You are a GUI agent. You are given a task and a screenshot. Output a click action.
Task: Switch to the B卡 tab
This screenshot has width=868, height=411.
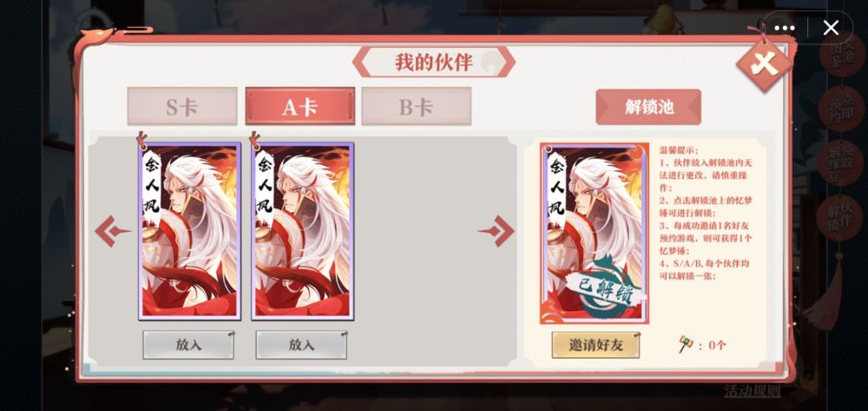pyautogui.click(x=417, y=106)
